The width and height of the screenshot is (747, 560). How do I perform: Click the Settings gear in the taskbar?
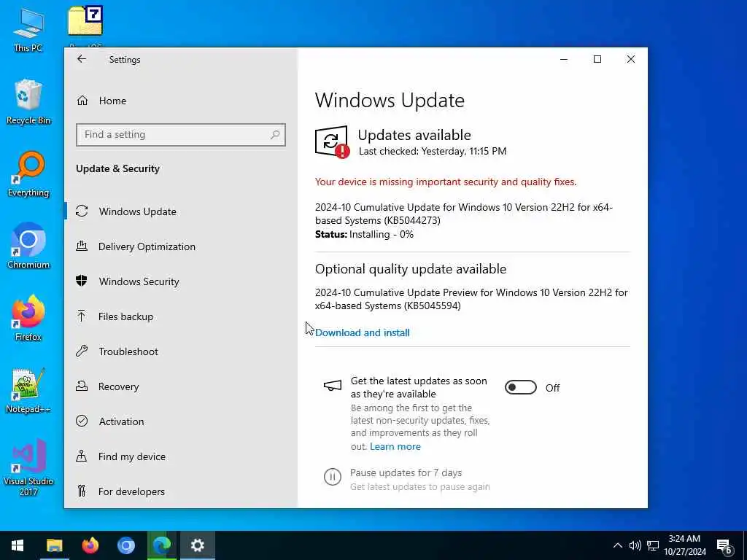pyautogui.click(x=197, y=545)
